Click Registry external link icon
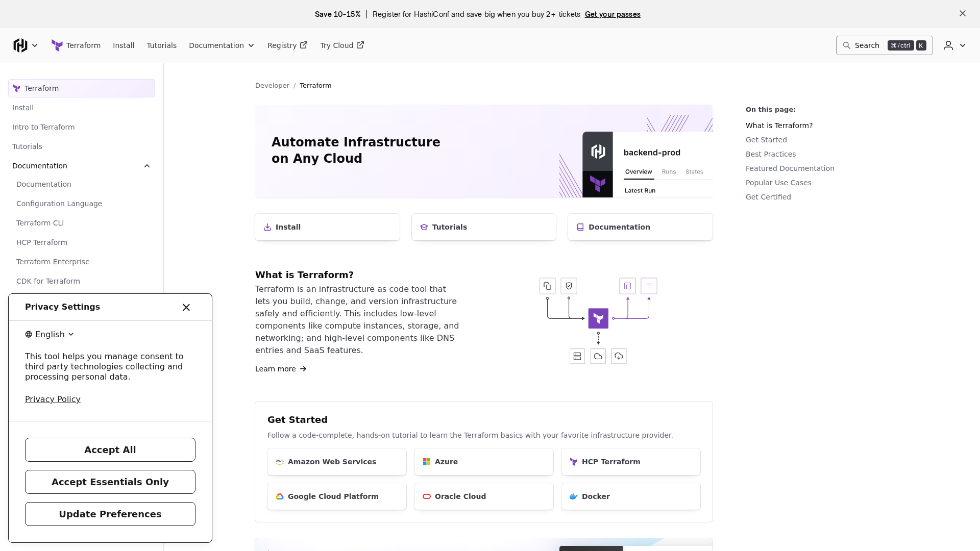Viewport: 980px width, 551px height. click(304, 45)
